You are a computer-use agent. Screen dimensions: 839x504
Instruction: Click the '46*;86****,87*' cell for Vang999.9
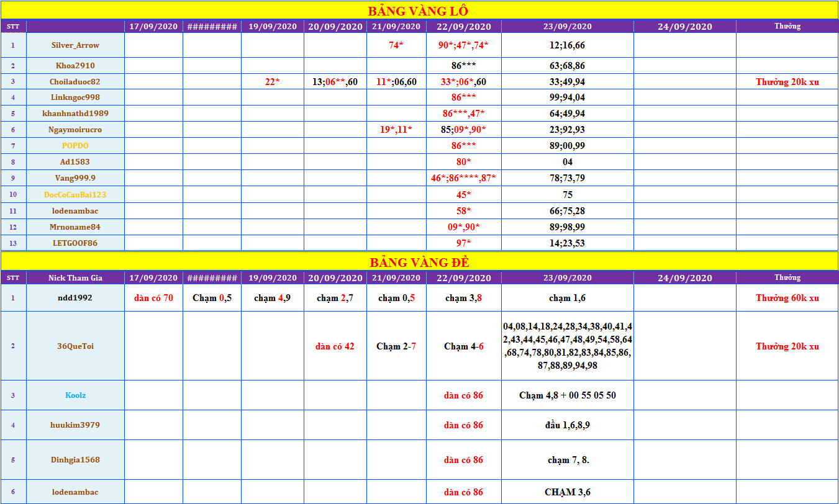point(463,179)
